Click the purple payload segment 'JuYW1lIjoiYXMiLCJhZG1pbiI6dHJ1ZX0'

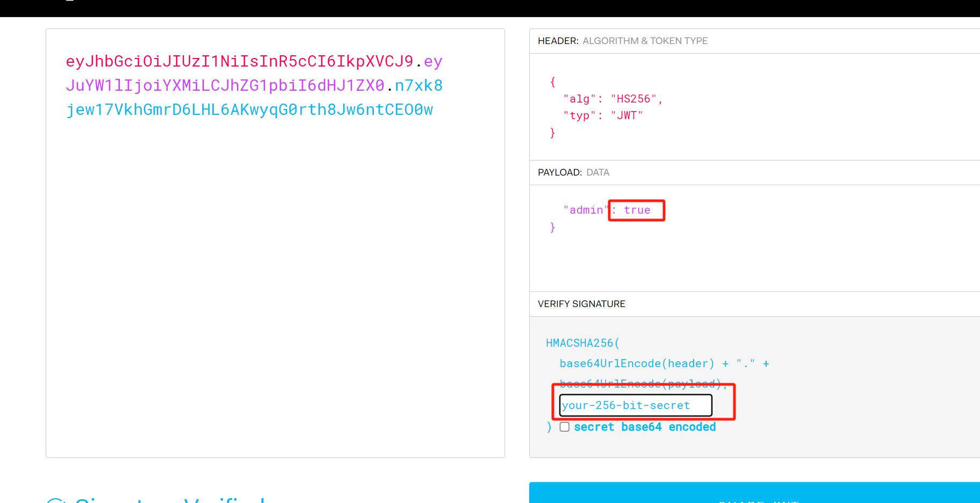(x=225, y=85)
